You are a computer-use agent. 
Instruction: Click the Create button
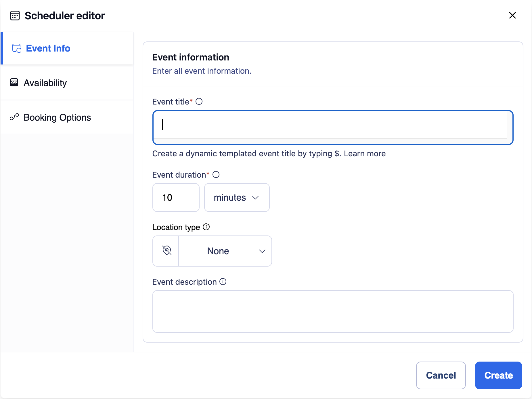498,375
